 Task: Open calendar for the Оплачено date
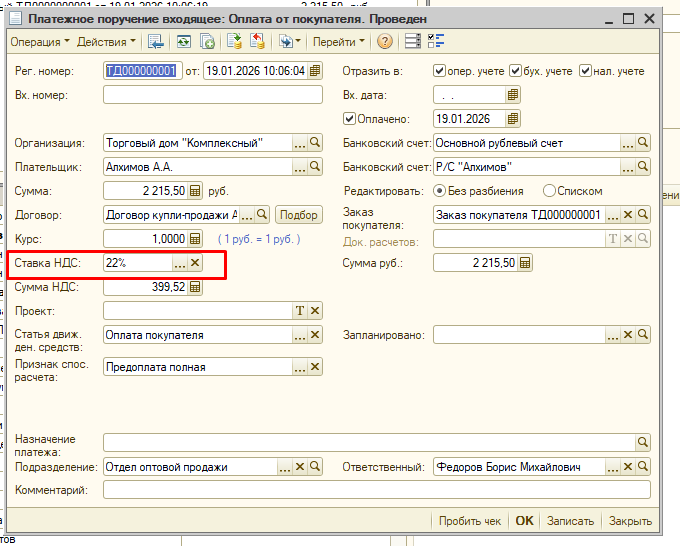[x=513, y=119]
